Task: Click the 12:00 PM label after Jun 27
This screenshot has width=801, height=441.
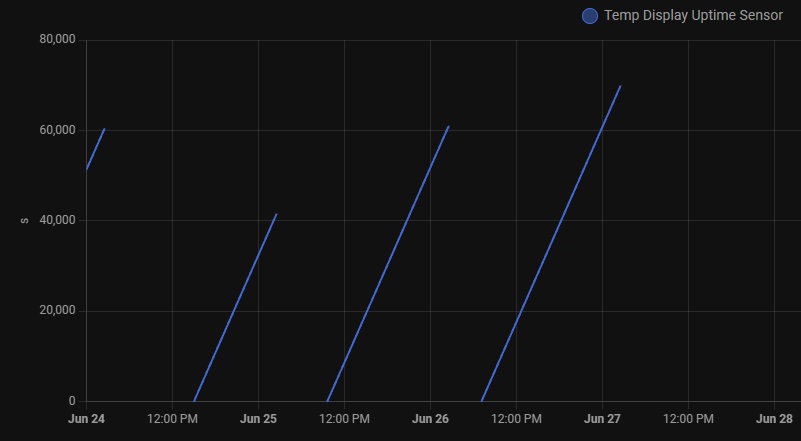Action: click(688, 419)
